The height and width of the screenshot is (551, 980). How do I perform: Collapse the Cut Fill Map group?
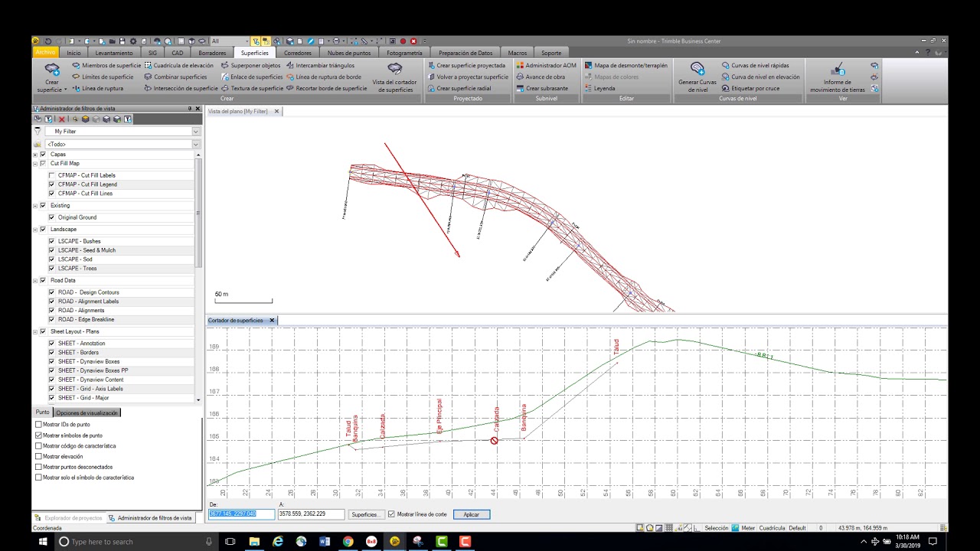35,164
